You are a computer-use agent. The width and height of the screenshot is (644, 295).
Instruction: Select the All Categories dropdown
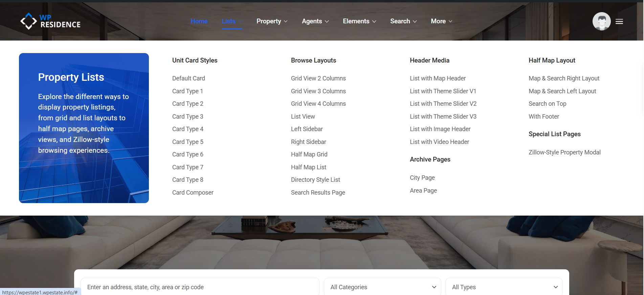[382, 287]
